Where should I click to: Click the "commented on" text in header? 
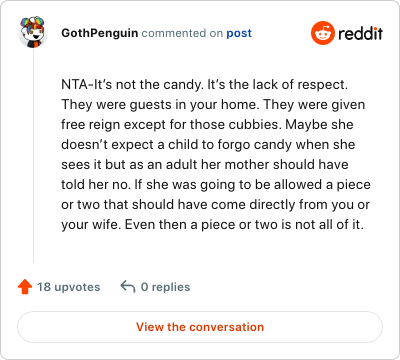pos(182,33)
